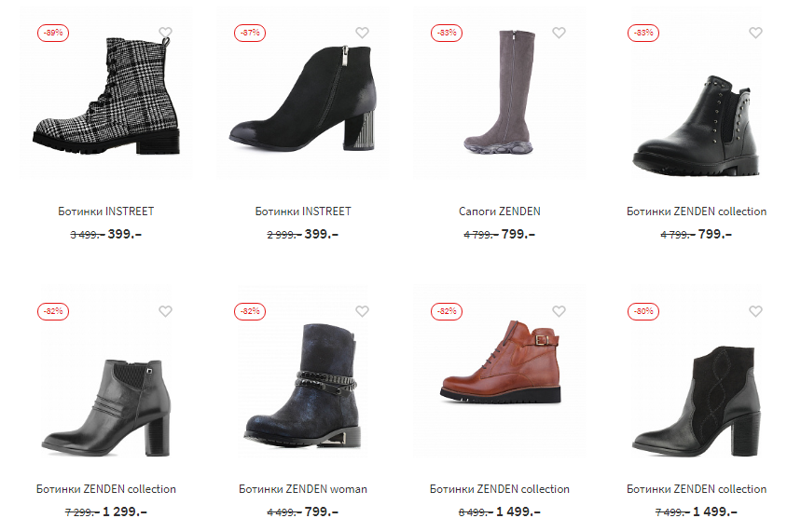Click -80% discount badge on suede boot

point(643,311)
